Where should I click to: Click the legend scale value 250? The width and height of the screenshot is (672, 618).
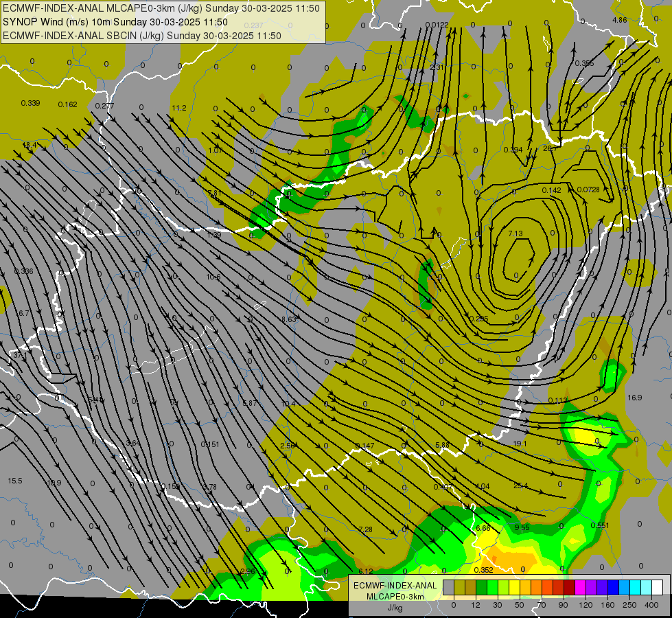(x=629, y=605)
